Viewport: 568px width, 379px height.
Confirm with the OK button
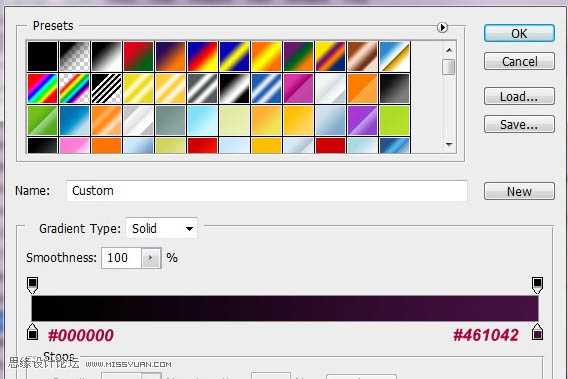point(519,33)
